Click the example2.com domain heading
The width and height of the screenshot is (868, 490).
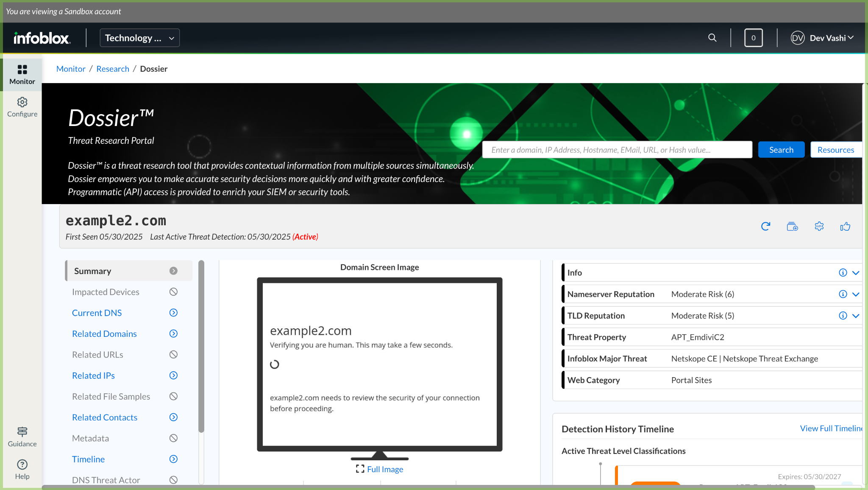click(116, 221)
